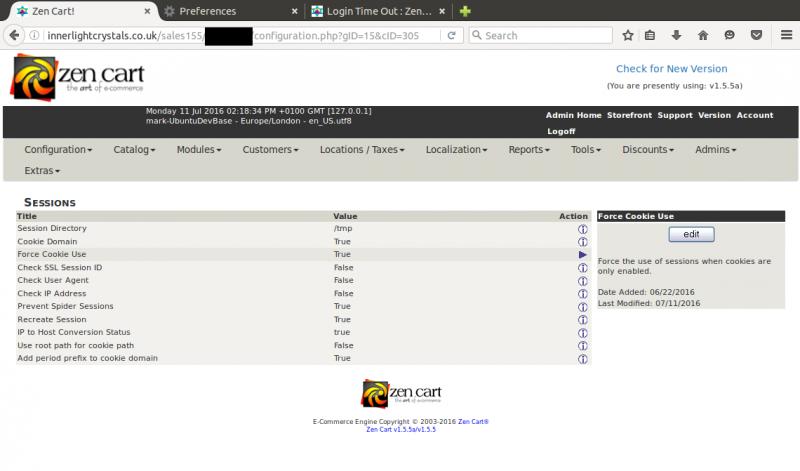
Task: Open the Firefox hamburger menu
Action: 786,35
